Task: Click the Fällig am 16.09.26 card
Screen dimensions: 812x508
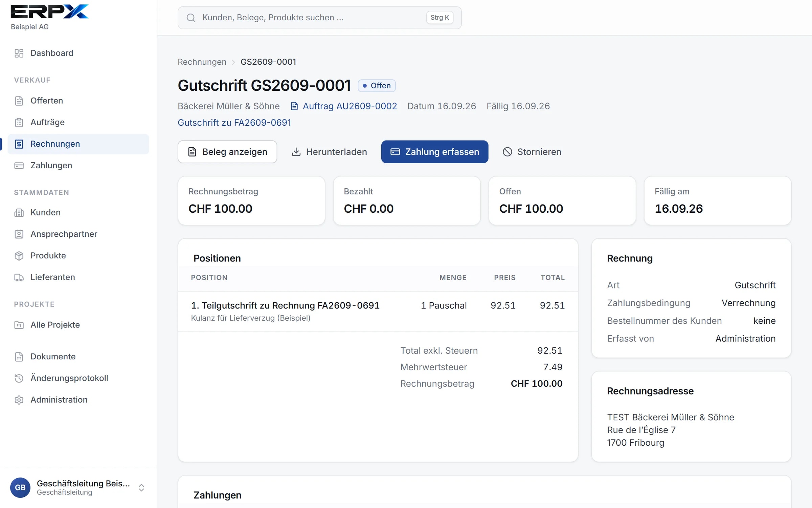Action: [x=717, y=200]
